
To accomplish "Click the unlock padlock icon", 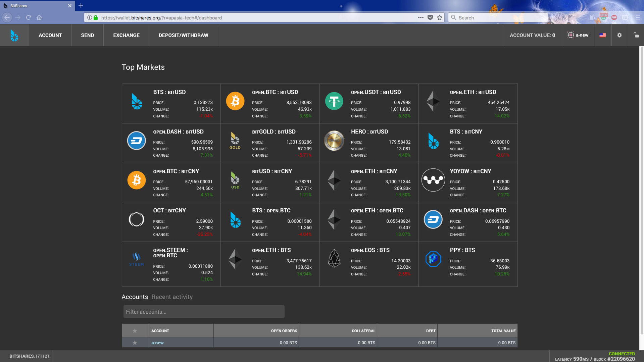I will tap(636, 35).
